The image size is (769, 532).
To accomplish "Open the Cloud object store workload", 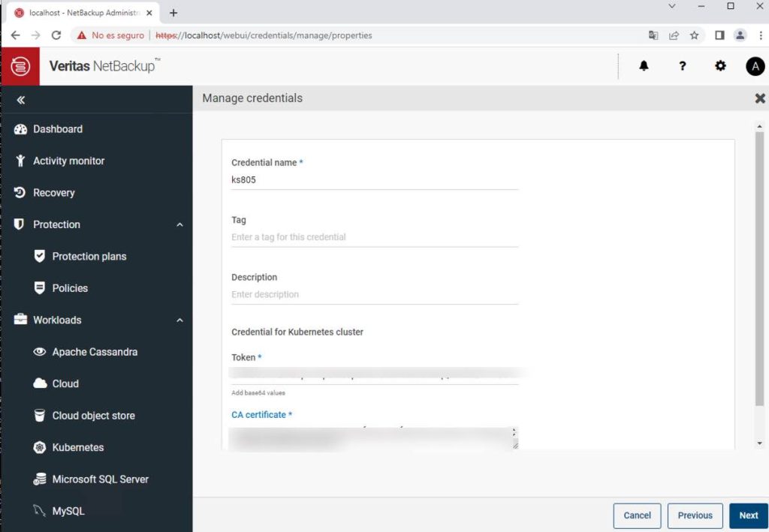I will [x=94, y=415].
